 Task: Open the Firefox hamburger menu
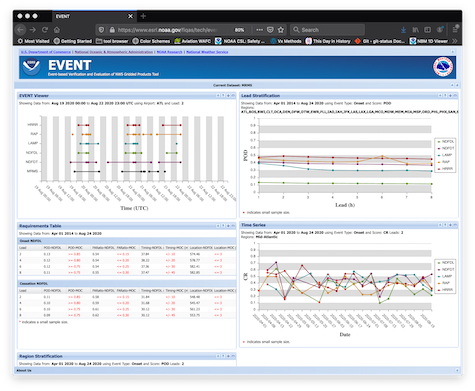(455, 29)
